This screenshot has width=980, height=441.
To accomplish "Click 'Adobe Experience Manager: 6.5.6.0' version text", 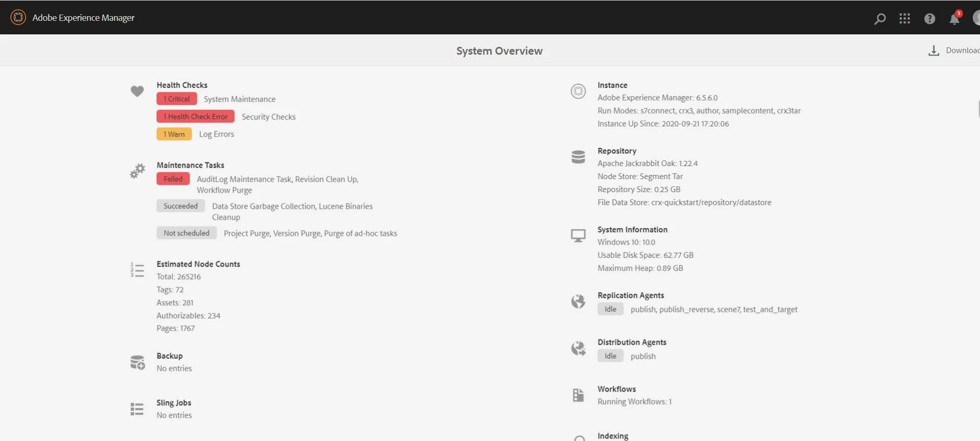I will tap(657, 97).
